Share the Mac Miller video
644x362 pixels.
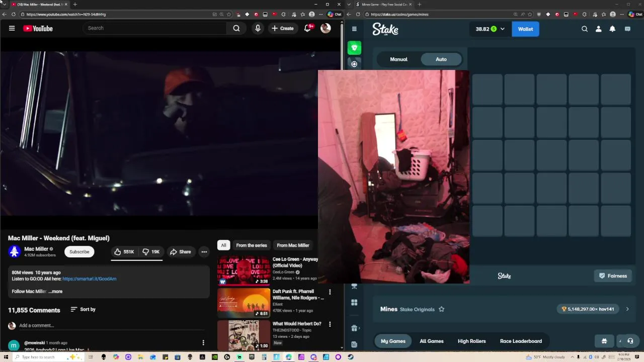point(180,251)
